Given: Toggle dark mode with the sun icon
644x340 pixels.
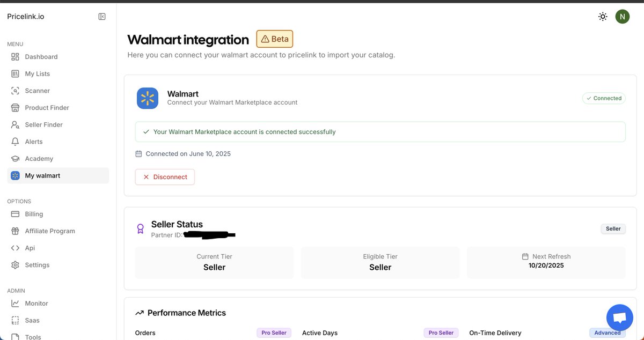Looking at the screenshot, I should (x=602, y=16).
